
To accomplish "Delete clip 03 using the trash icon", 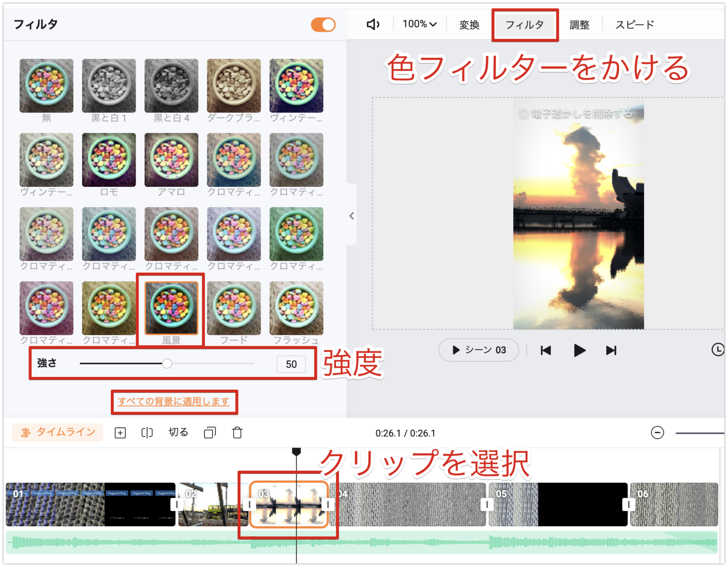I will coord(237,432).
